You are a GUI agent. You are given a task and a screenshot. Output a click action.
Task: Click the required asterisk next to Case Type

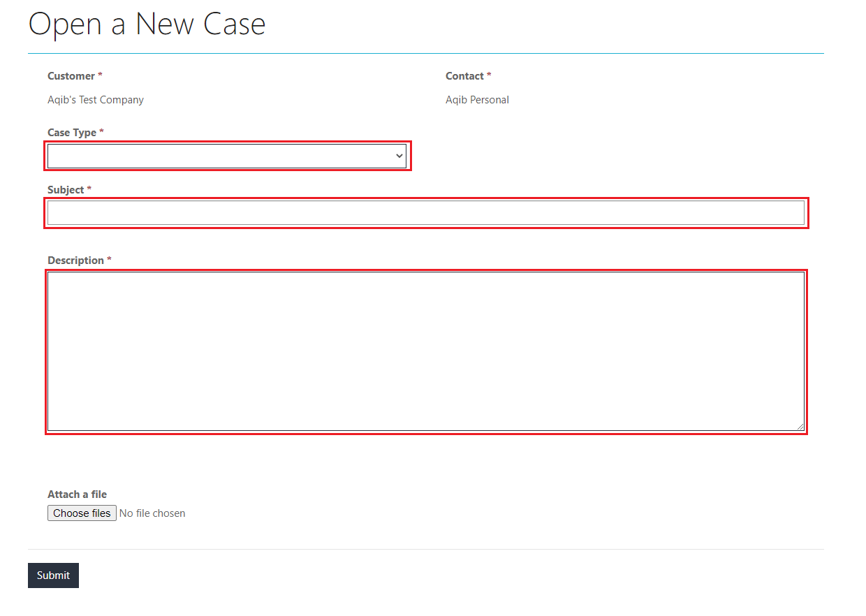click(x=102, y=132)
